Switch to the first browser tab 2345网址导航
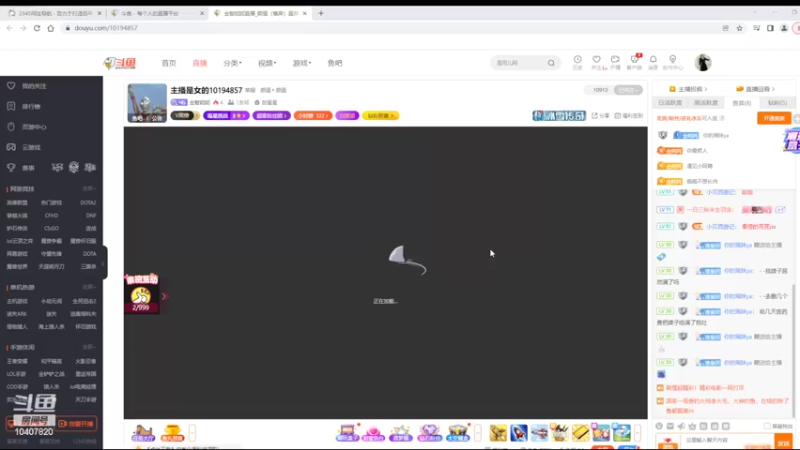 click(x=55, y=13)
